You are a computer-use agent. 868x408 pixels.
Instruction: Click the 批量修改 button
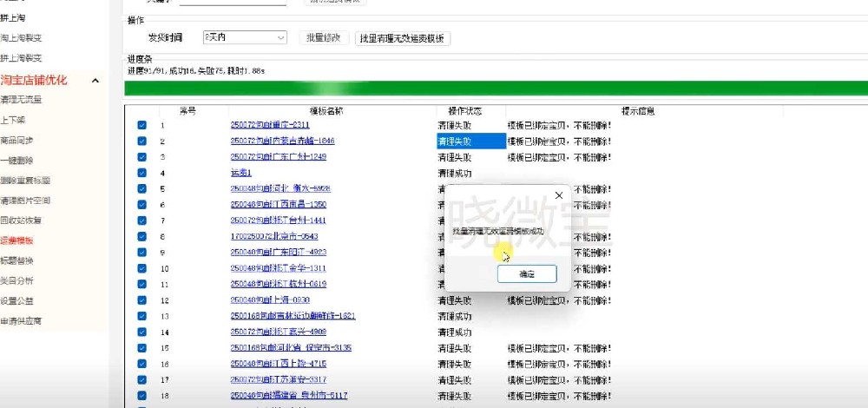point(324,37)
